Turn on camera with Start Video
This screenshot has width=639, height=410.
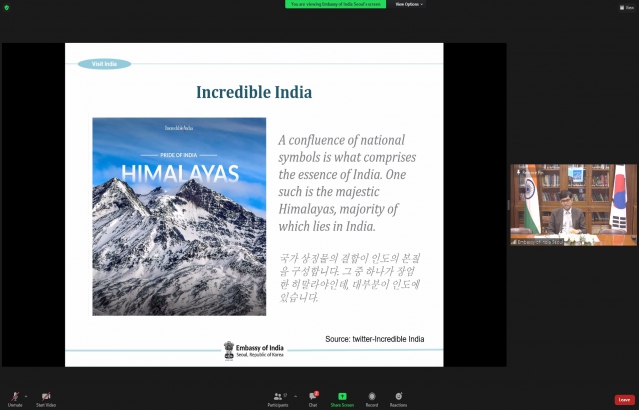point(46,397)
